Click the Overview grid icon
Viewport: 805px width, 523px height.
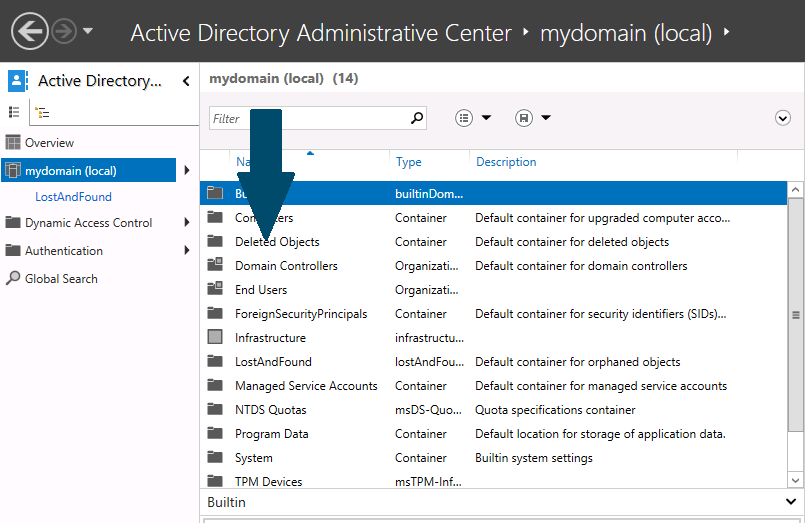13,142
